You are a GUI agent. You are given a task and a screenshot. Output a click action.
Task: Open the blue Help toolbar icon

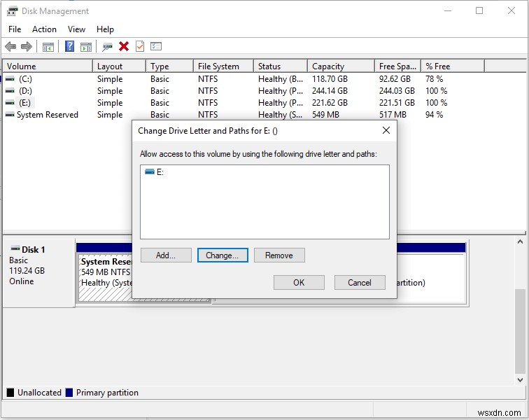[x=69, y=46]
